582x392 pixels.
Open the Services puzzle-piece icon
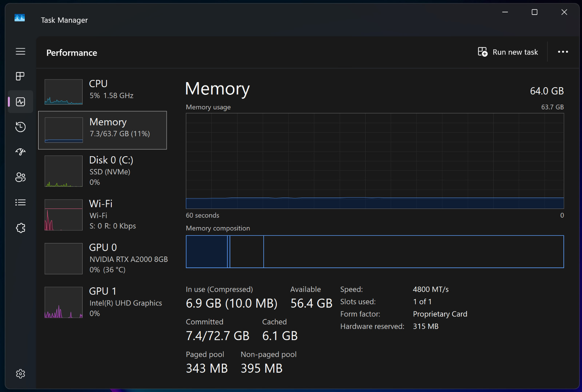[x=20, y=228]
